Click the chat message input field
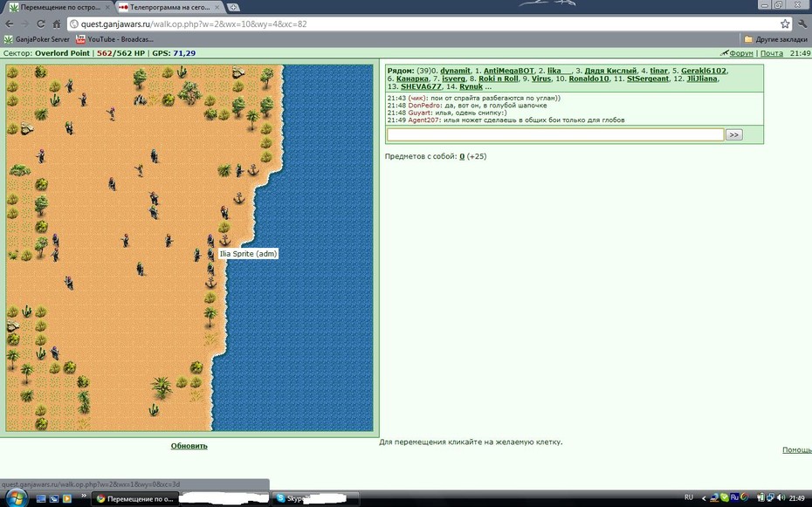The width and height of the screenshot is (812, 507). tap(555, 134)
